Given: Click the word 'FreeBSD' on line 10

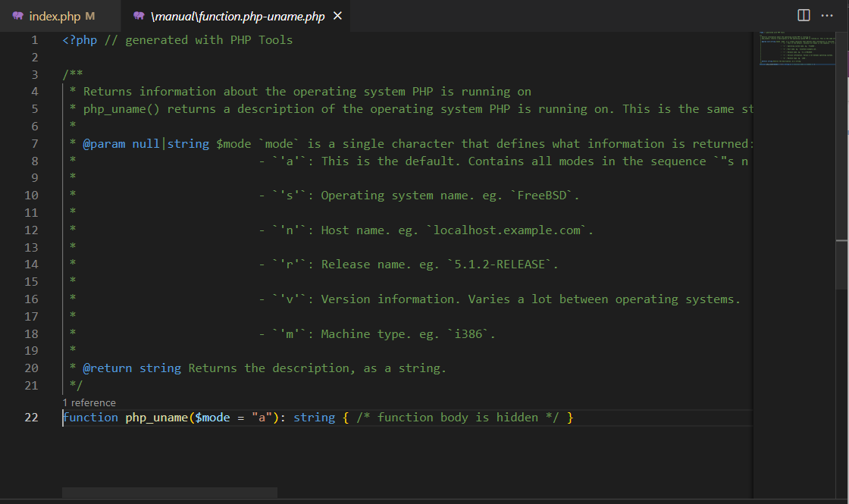Looking at the screenshot, I should click(542, 195).
